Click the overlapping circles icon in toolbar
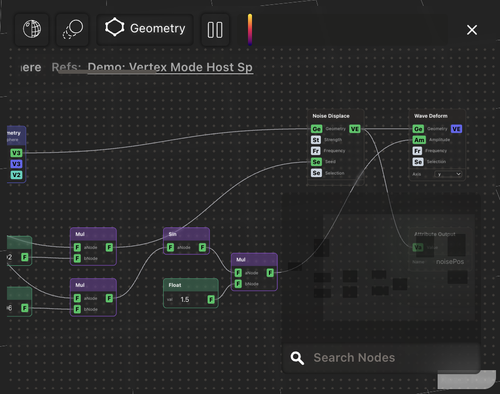 [x=72, y=29]
